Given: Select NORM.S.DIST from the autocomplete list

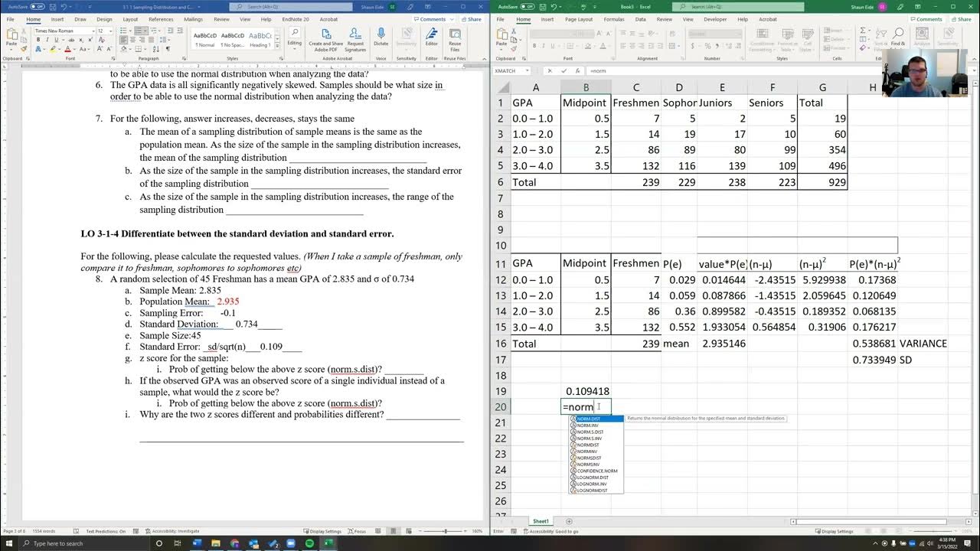Looking at the screenshot, I should click(x=590, y=432).
